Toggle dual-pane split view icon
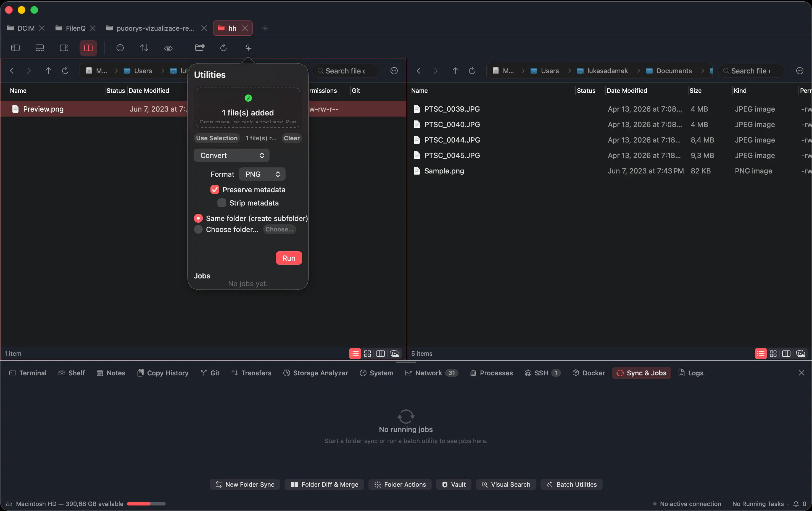Image resolution: width=812 pixels, height=511 pixels. click(x=88, y=48)
